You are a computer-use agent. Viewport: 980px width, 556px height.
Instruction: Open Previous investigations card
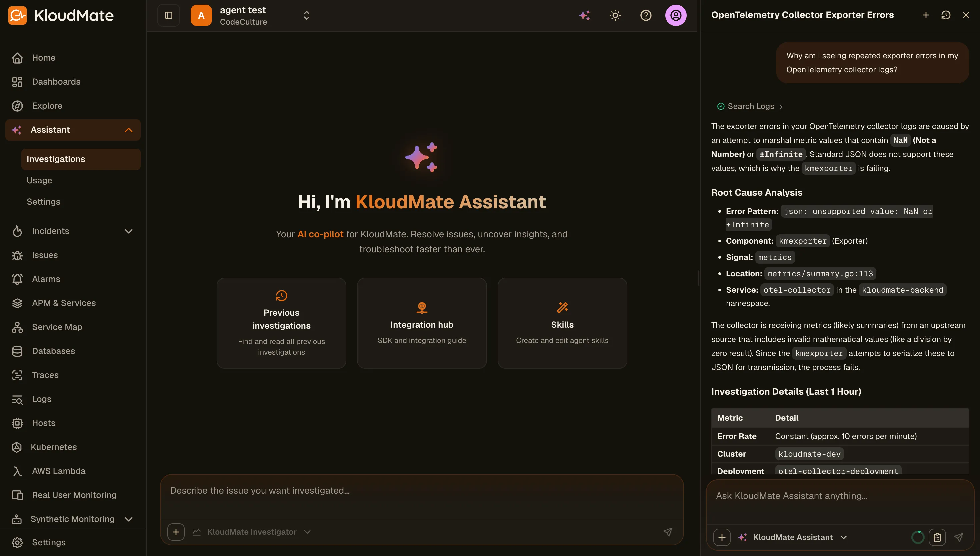click(281, 323)
